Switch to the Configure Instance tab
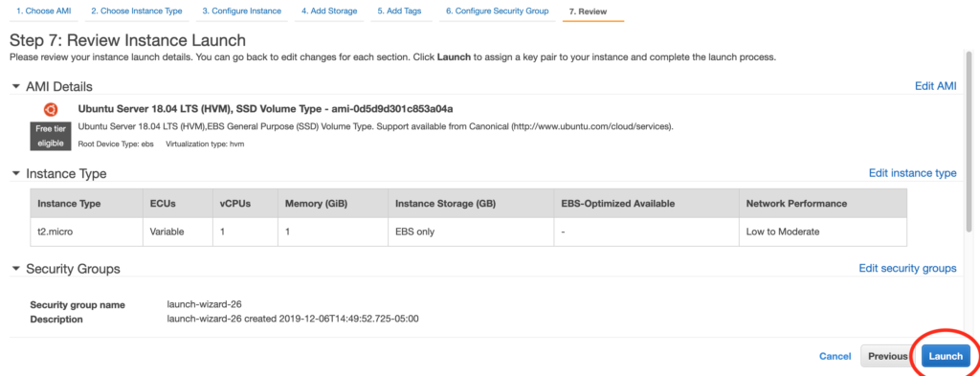 pos(242,11)
